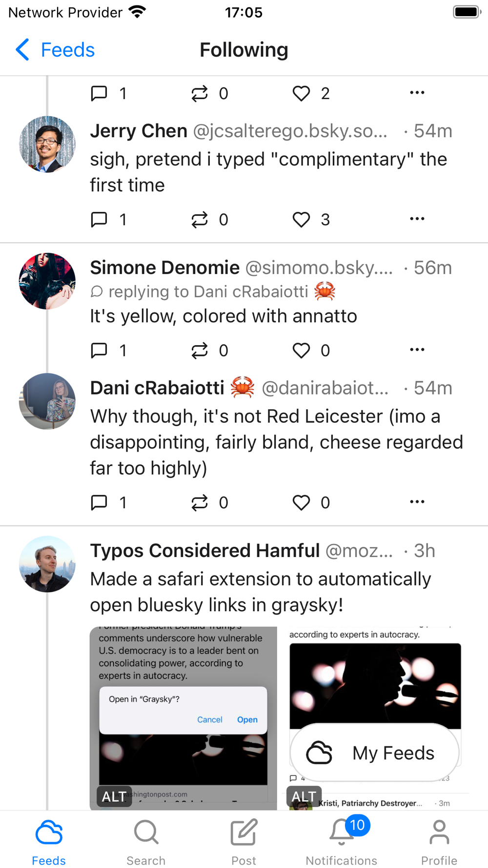Repost Jerry Chen's complimentary post
This screenshot has height=868, width=488.
(x=200, y=220)
